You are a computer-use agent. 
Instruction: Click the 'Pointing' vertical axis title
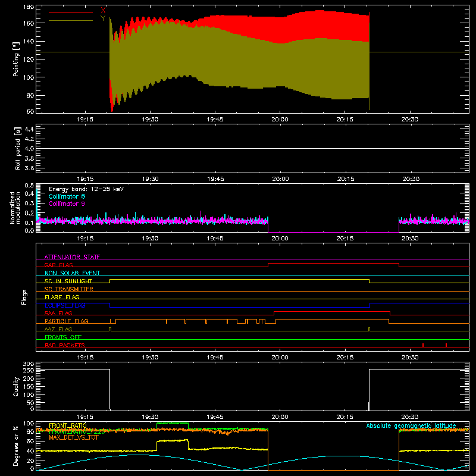tap(16, 59)
